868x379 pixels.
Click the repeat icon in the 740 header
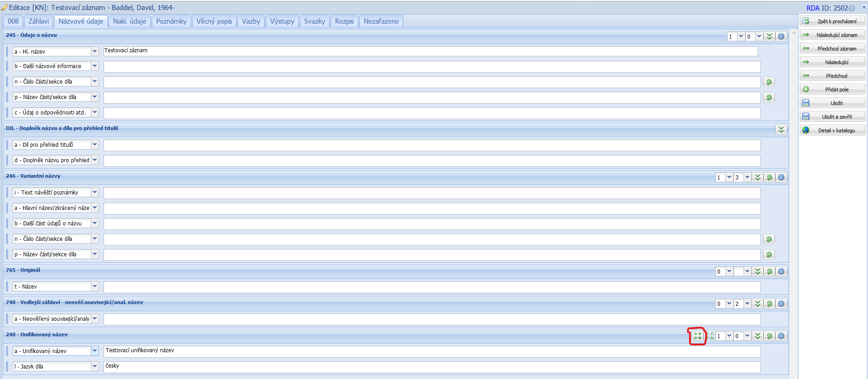point(769,304)
